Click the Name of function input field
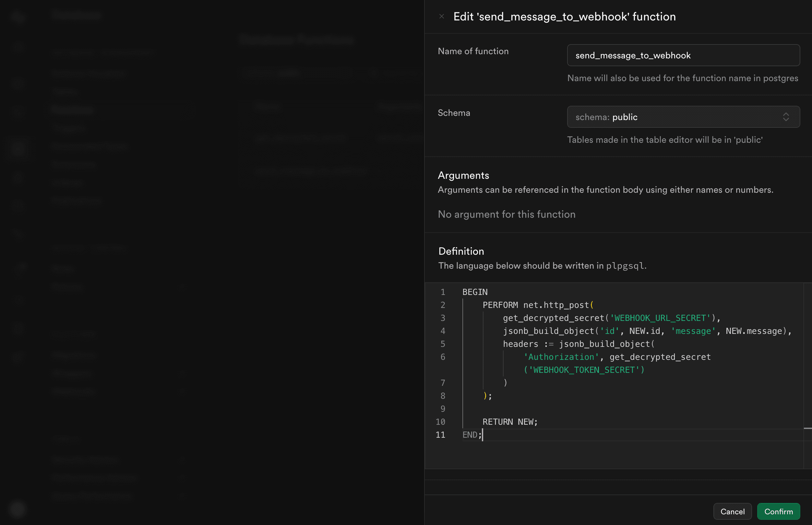The image size is (812, 525). [x=683, y=55]
